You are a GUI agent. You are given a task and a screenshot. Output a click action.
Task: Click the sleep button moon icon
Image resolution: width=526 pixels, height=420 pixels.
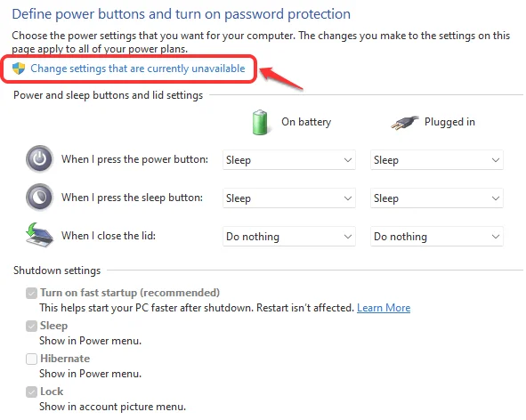(x=39, y=198)
